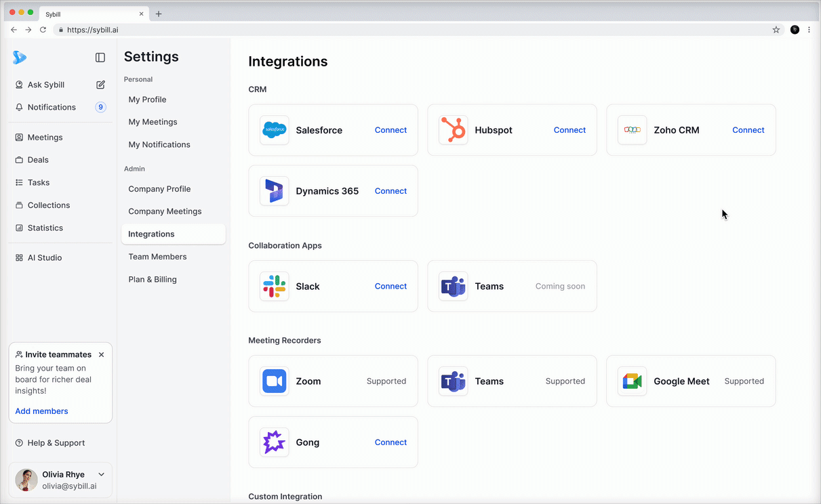This screenshot has height=504, width=821.
Task: Click the Meeting Recorders section heading
Action: pos(285,341)
